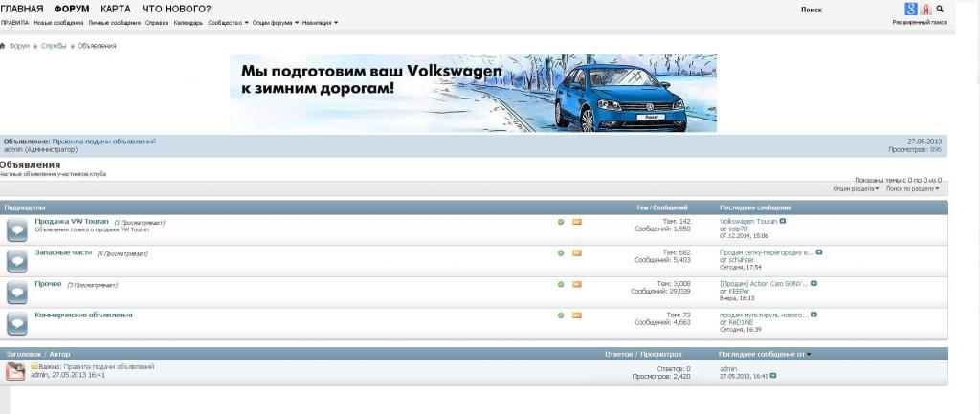This screenshot has width=980, height=414.
Task: Open the ФОРУМ tab
Action: click(x=72, y=9)
